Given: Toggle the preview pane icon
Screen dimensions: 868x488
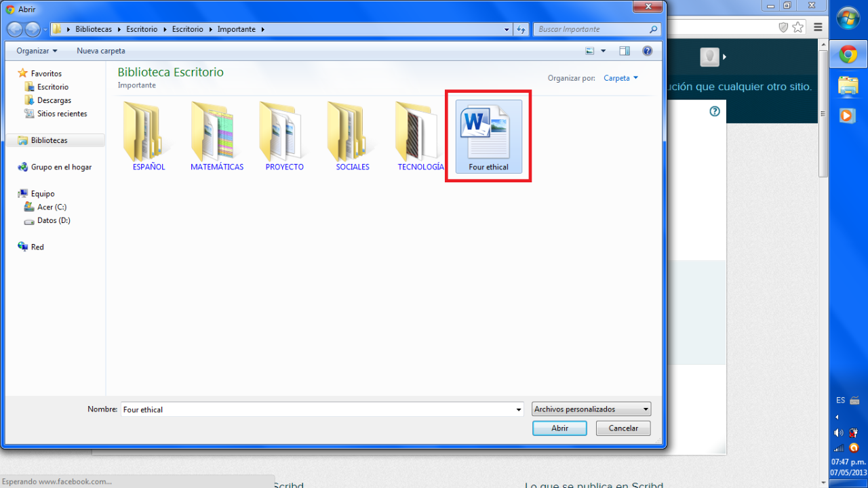Looking at the screenshot, I should click(x=625, y=51).
